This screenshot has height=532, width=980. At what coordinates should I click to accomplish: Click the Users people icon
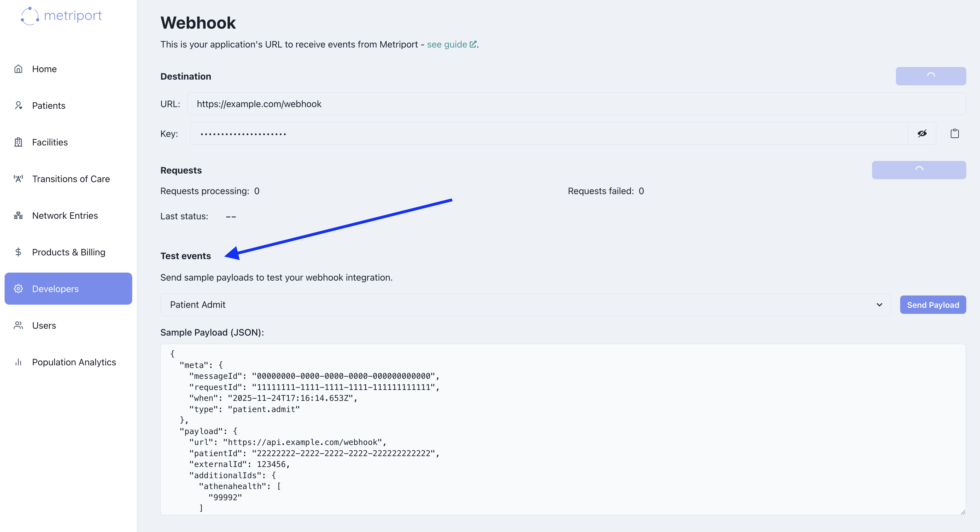(18, 325)
